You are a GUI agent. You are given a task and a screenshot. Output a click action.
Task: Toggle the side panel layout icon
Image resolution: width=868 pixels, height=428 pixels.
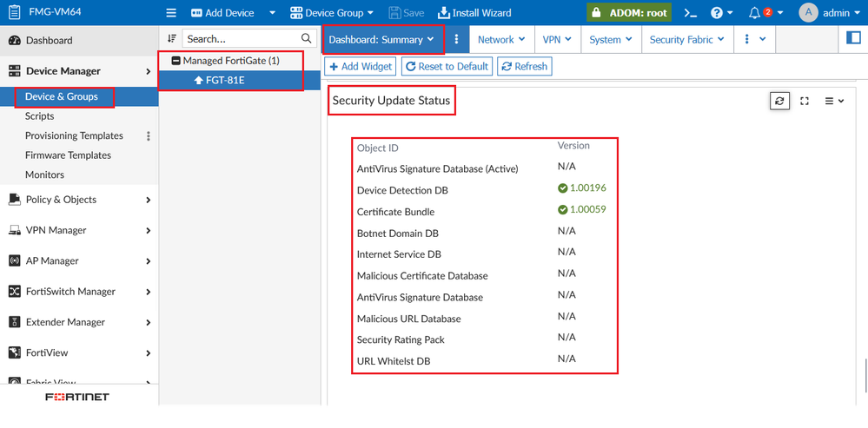point(852,38)
